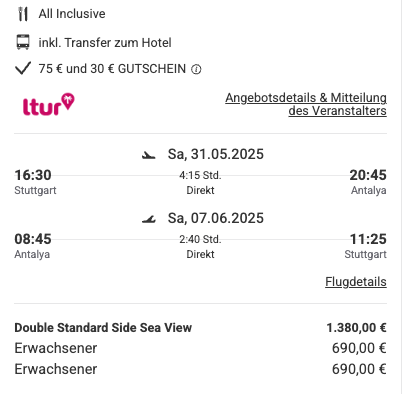Open the voucher info circle icon
This screenshot has width=405, height=394.
click(x=196, y=69)
